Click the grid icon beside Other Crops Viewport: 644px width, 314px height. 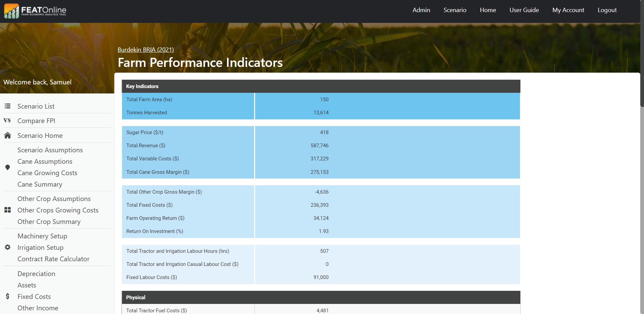[7, 210]
